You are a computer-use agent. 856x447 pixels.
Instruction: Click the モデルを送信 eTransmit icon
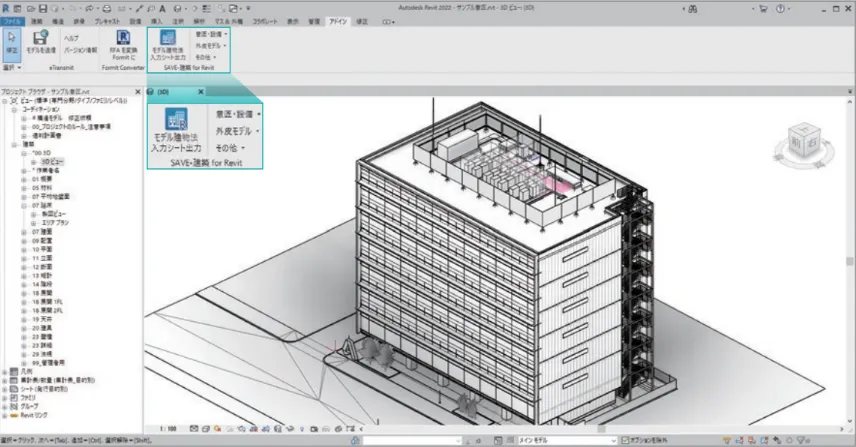click(x=41, y=37)
